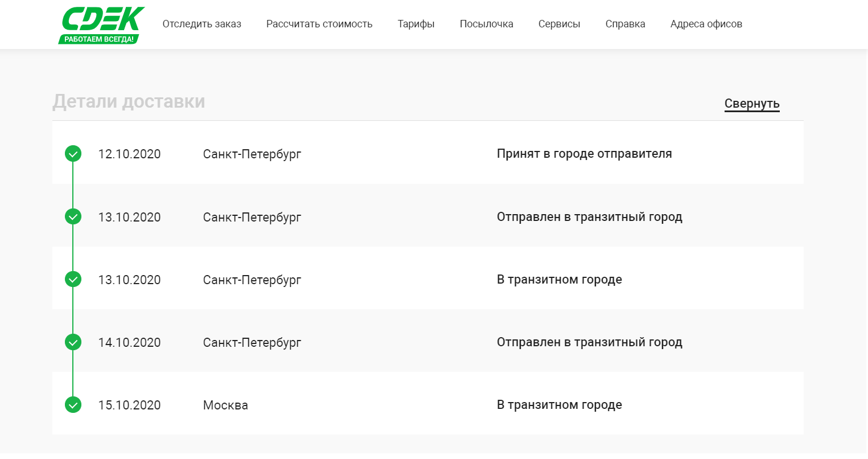Click the checkmark icon next to Москва
The width and height of the screenshot is (868, 459).
73,405
